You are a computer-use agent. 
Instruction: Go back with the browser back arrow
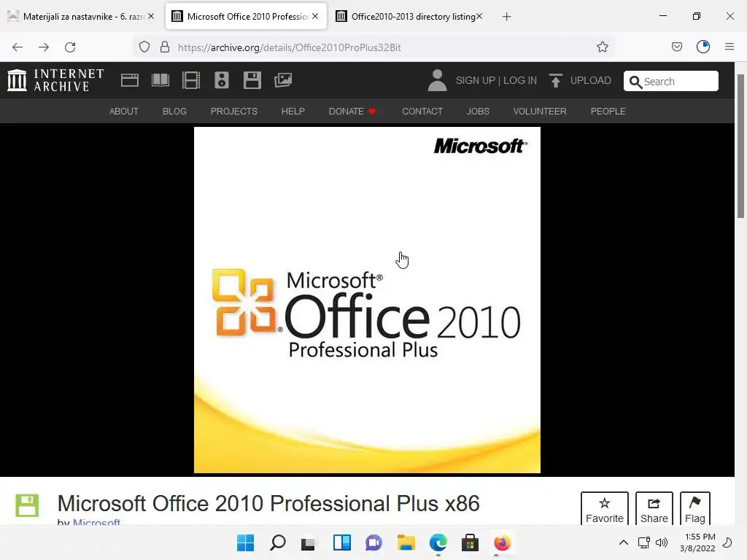pos(18,47)
